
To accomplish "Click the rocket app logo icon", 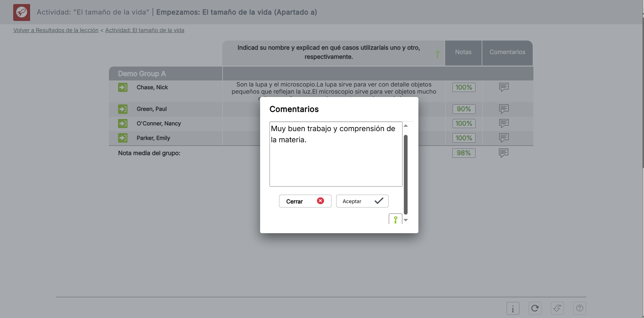I will point(22,13).
